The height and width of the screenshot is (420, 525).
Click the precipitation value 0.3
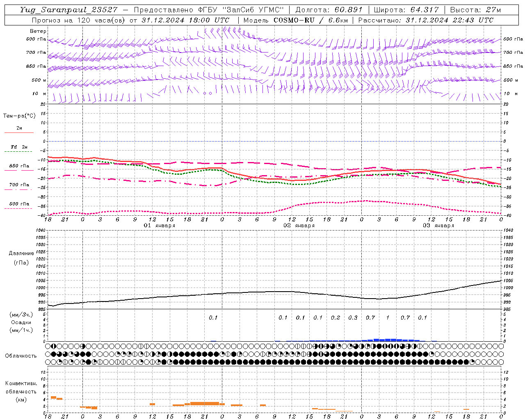pyautogui.click(x=353, y=317)
